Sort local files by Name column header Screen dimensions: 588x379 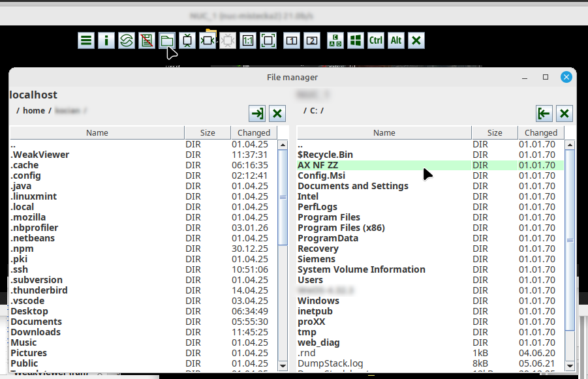coord(97,132)
